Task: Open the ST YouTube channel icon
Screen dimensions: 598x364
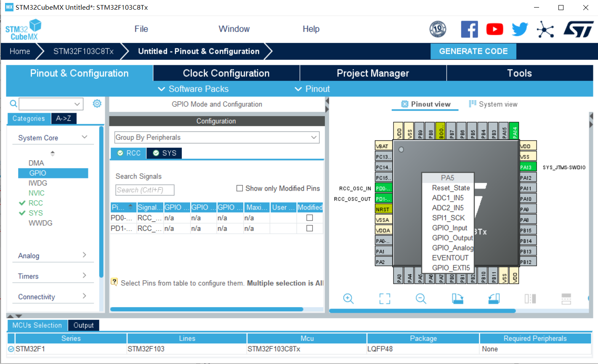Action: [495, 29]
